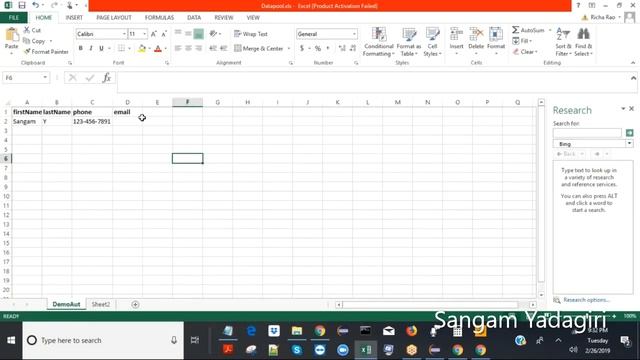Click the Cut scissors icon
Viewport: 640px width, 360px height.
click(27, 30)
